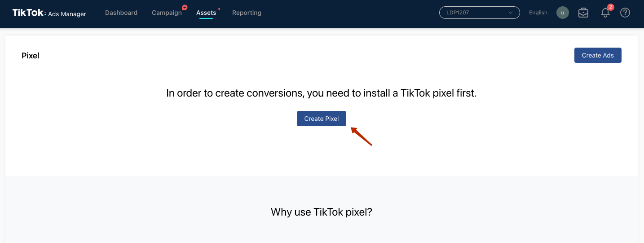Select the Assets tab
This screenshot has width=644, height=243.
tap(206, 13)
